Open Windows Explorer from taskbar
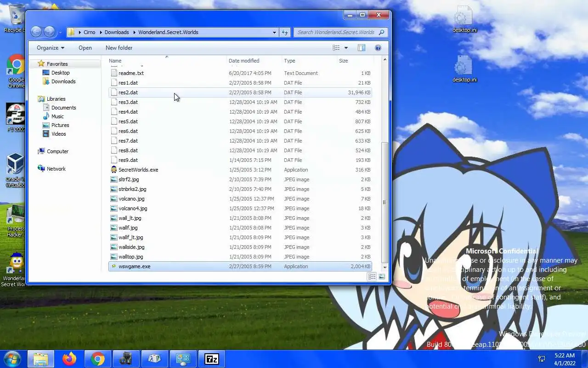 coord(41,359)
